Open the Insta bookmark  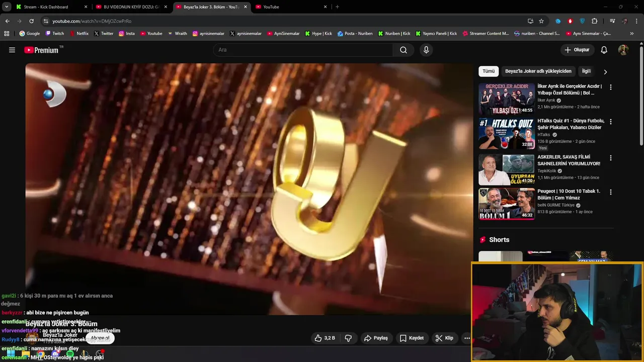coord(126,34)
